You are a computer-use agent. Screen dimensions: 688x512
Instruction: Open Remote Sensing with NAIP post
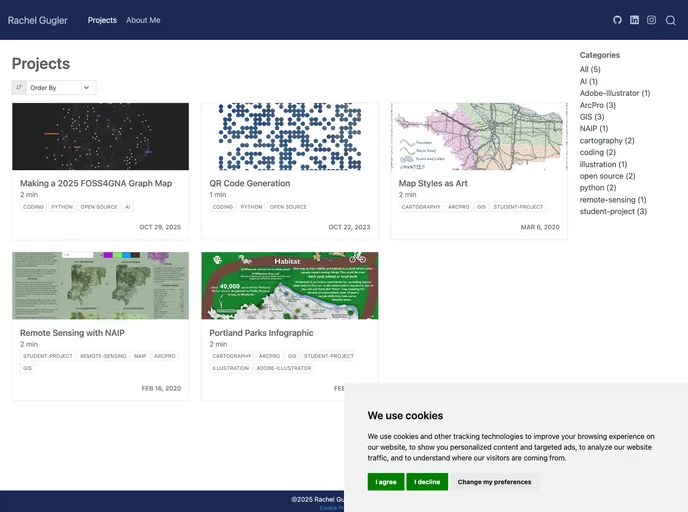click(72, 333)
